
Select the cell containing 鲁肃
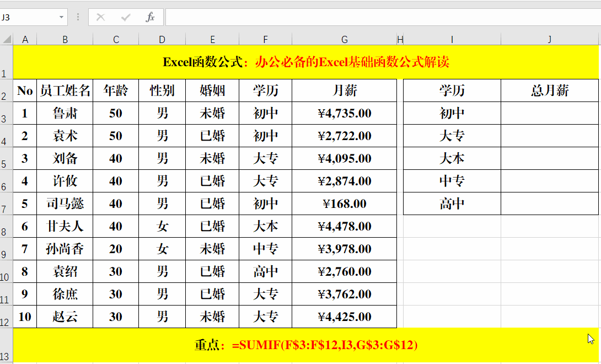pyautogui.click(x=65, y=113)
